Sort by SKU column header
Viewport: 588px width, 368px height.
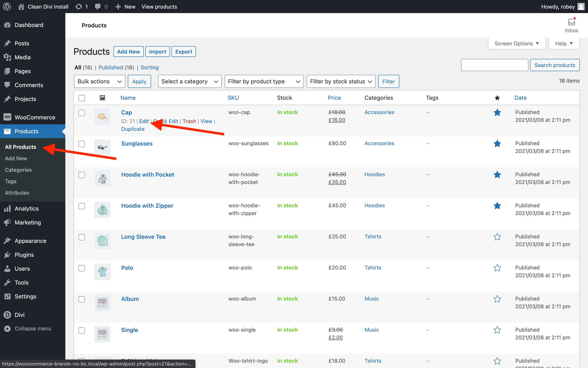[233, 98]
